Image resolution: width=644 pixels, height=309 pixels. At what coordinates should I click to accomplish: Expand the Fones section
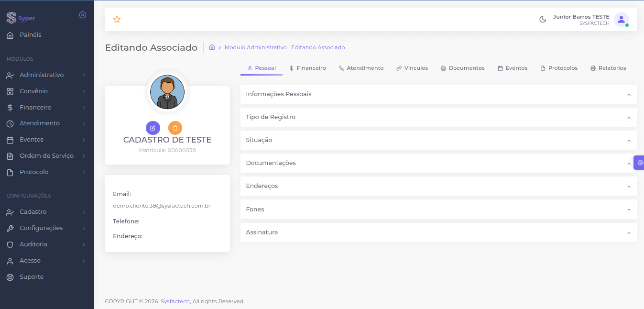(x=439, y=210)
